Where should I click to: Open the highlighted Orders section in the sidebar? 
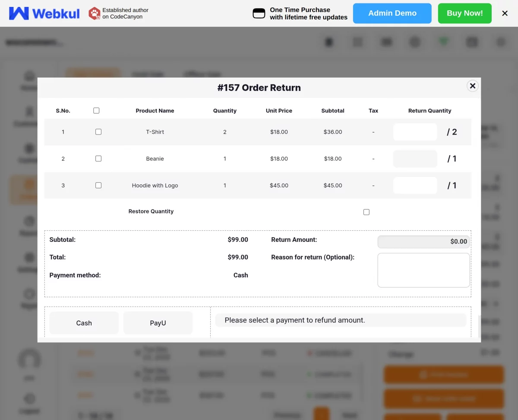[x=29, y=189]
